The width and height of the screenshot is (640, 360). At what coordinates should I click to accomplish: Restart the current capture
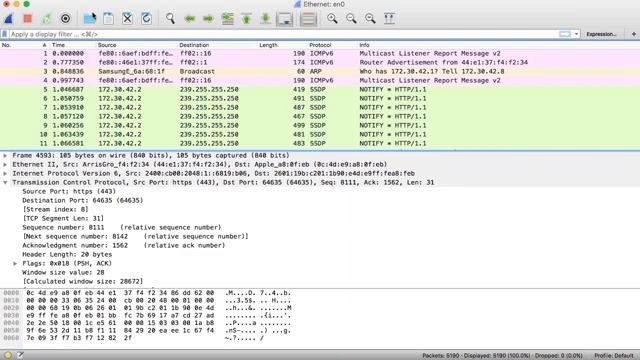(x=47, y=18)
